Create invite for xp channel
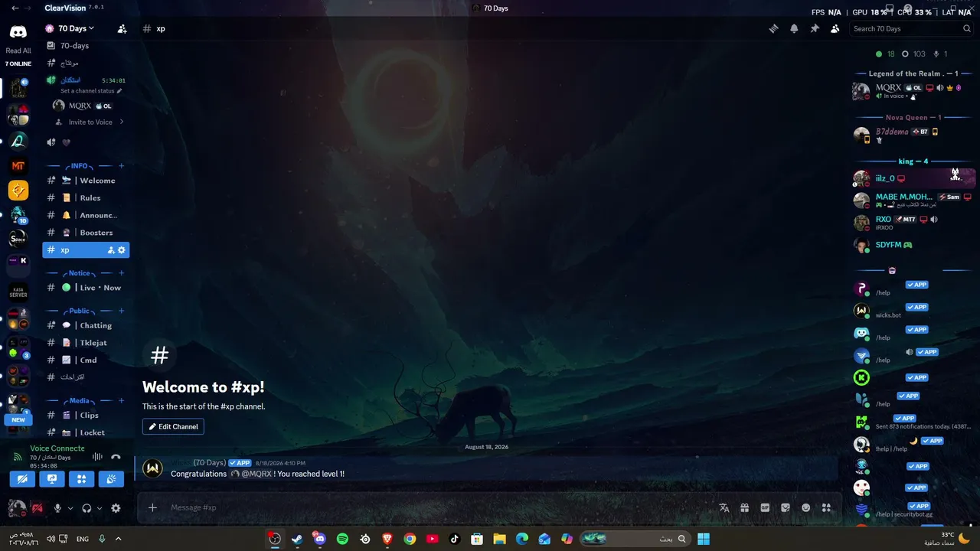The width and height of the screenshot is (980, 551). click(x=111, y=250)
